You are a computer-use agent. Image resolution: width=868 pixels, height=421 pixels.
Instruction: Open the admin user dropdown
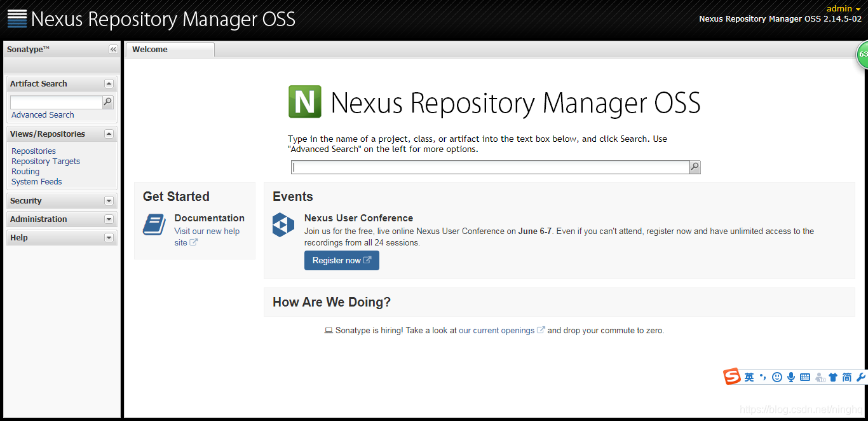844,8
